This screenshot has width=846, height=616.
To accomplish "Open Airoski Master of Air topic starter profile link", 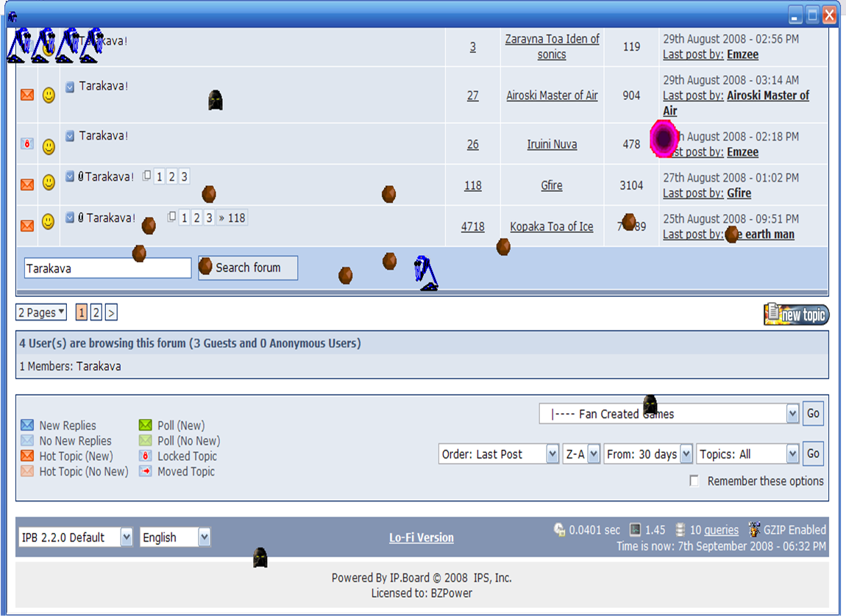I will tap(552, 96).
